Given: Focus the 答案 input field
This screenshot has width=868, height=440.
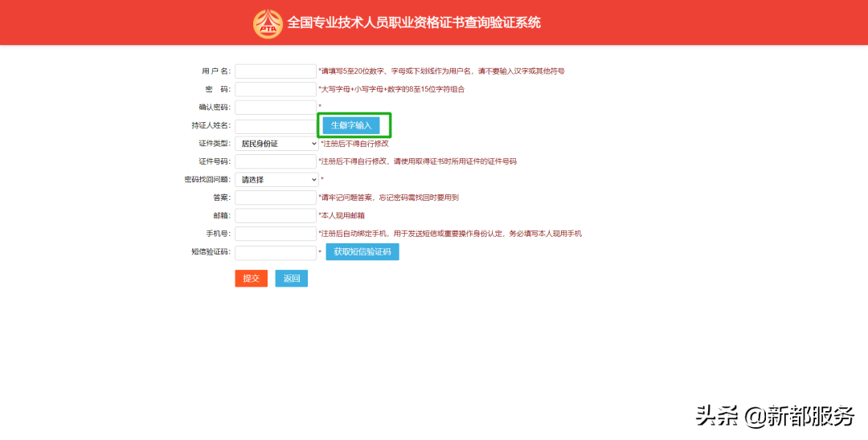Looking at the screenshot, I should [x=276, y=198].
